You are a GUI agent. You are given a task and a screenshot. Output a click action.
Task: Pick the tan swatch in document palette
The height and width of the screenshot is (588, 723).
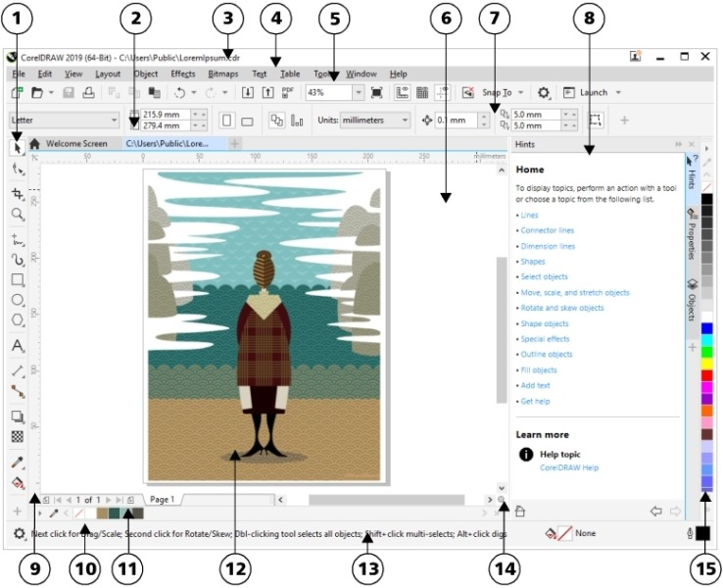click(x=102, y=513)
